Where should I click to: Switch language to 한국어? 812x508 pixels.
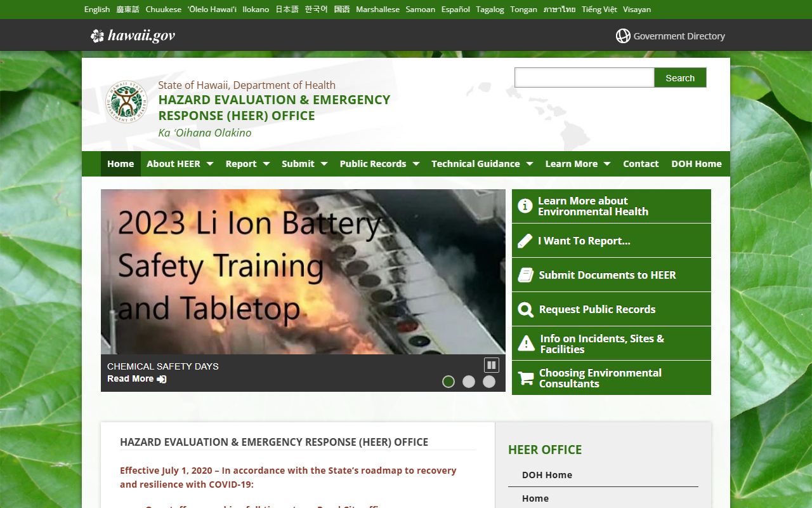click(317, 10)
